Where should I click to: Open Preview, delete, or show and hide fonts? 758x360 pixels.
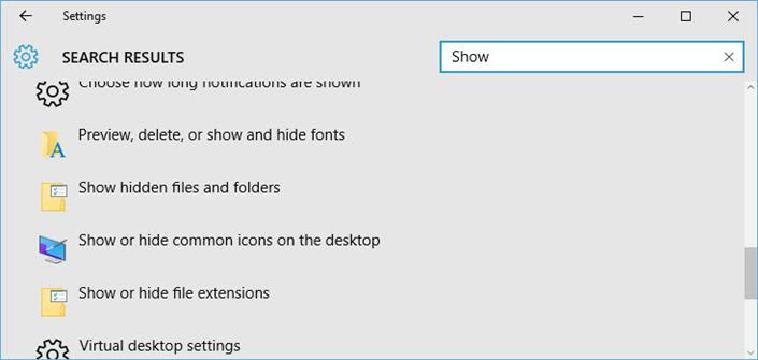pyautogui.click(x=211, y=135)
